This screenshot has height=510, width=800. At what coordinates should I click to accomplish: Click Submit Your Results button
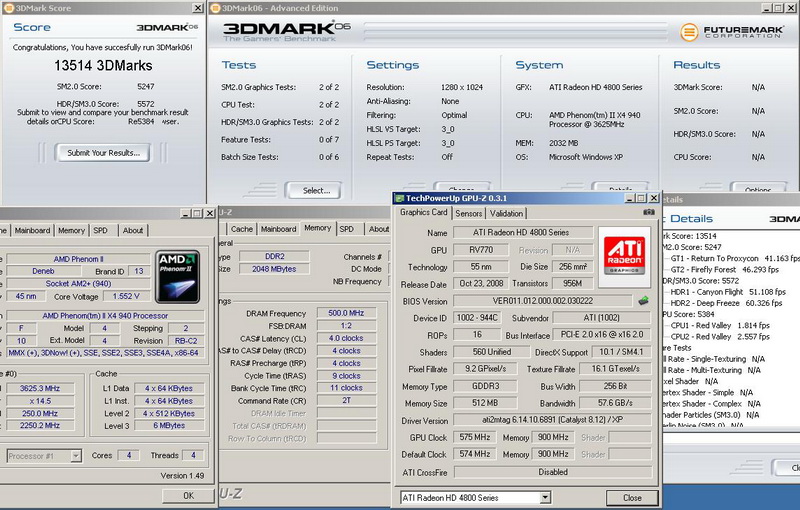103,153
